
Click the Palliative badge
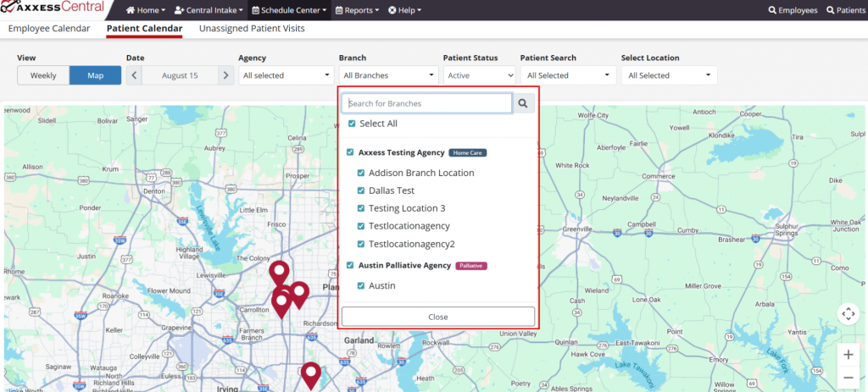(x=471, y=266)
